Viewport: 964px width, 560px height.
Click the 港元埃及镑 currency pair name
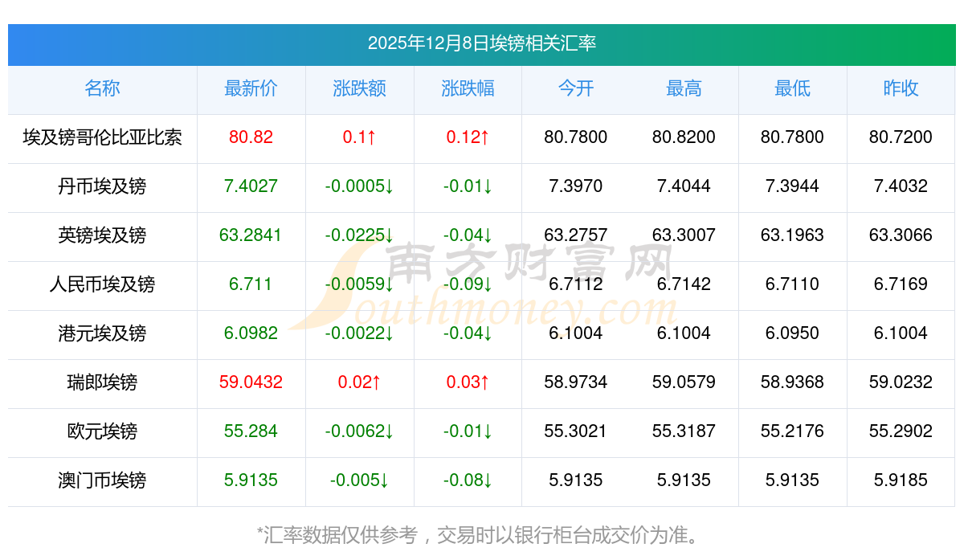102,333
